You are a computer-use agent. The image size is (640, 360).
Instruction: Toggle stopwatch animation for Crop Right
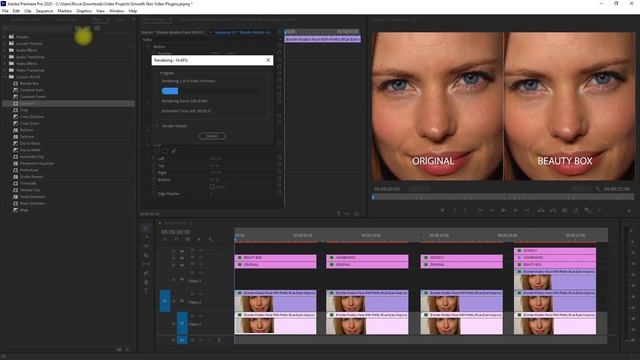(x=154, y=172)
